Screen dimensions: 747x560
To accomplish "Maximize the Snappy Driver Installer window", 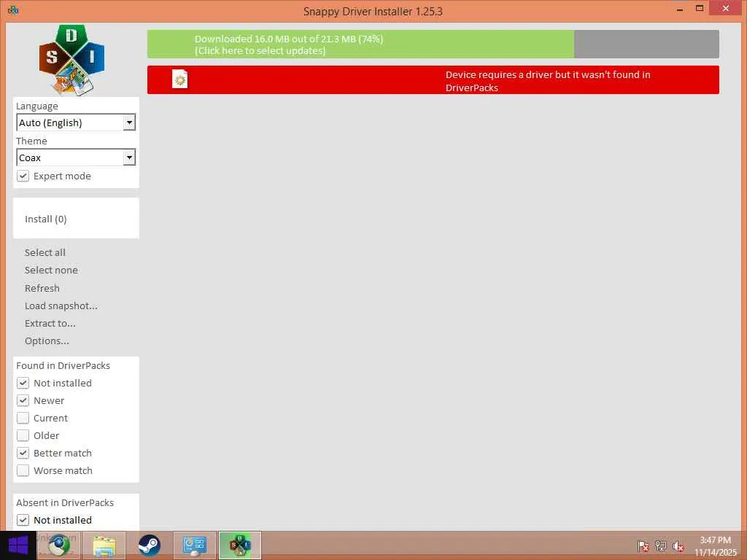I will (700, 9).
